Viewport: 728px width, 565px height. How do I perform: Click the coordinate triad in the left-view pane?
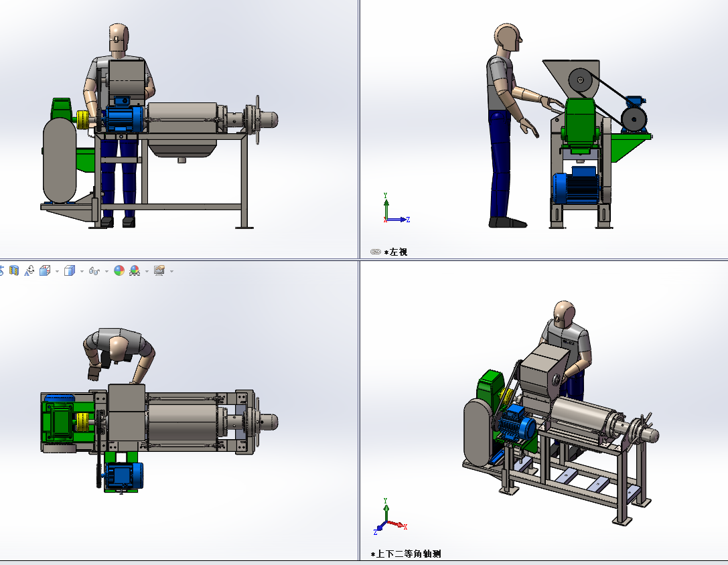(396, 208)
